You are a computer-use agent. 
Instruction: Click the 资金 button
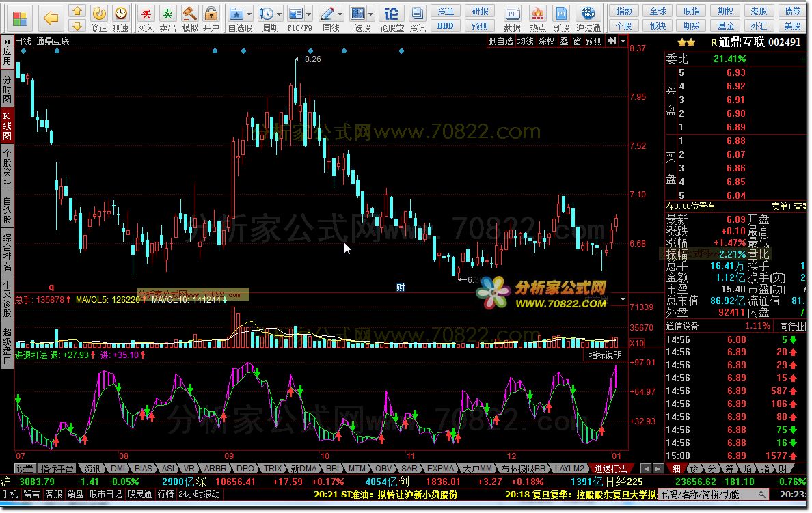(x=446, y=12)
